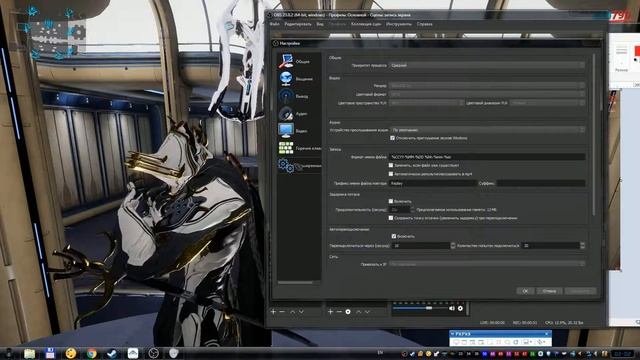Confirm settings with OK button
Image resolution: width=640 pixels, height=360 pixels.
click(525, 291)
